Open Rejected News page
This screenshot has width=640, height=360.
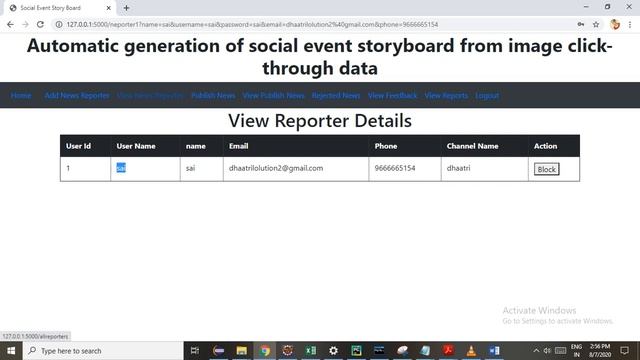pos(336,96)
